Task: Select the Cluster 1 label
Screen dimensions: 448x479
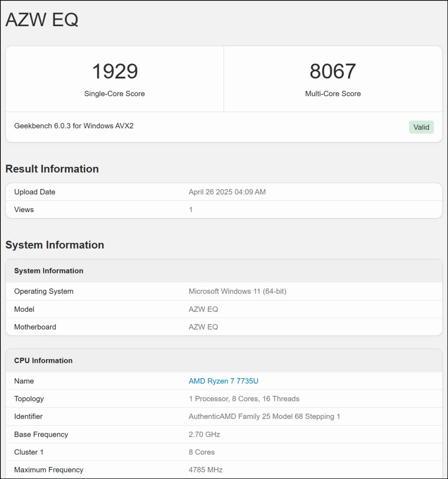Action: [29, 452]
